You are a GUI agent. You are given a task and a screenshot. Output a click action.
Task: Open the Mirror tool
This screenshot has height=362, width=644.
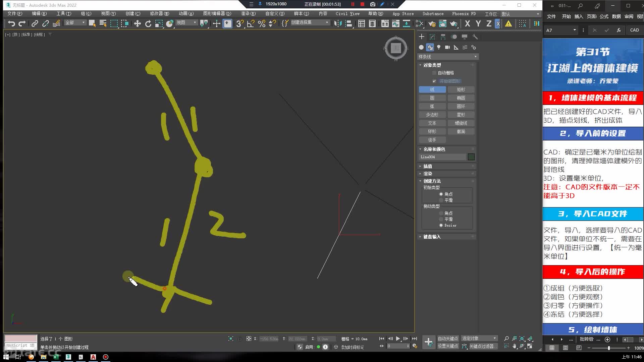coord(338,23)
